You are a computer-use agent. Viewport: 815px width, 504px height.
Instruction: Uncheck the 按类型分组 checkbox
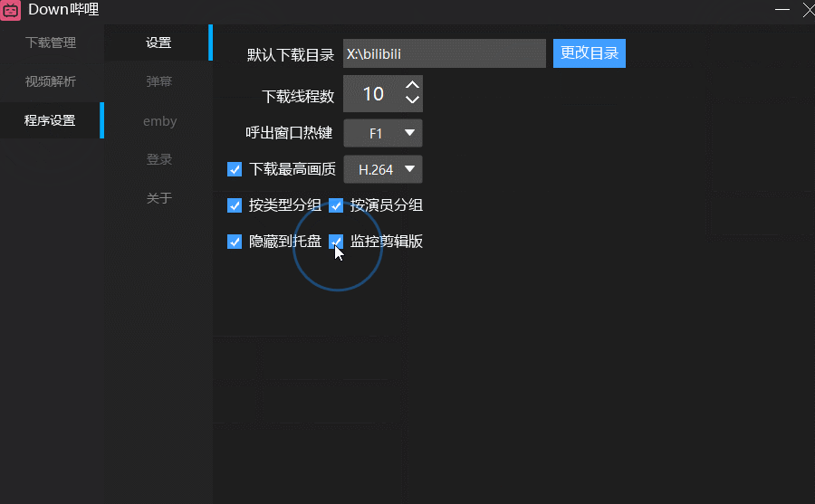point(235,205)
